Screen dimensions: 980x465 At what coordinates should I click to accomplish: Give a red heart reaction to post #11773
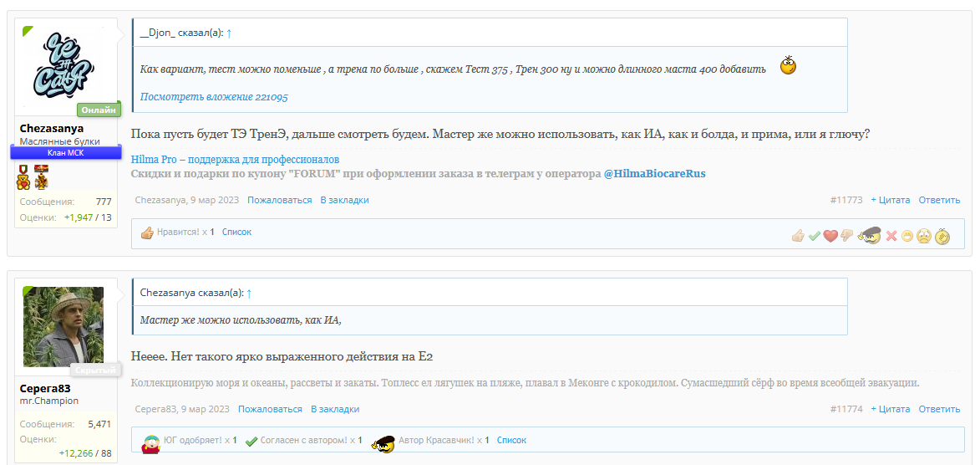coord(830,236)
